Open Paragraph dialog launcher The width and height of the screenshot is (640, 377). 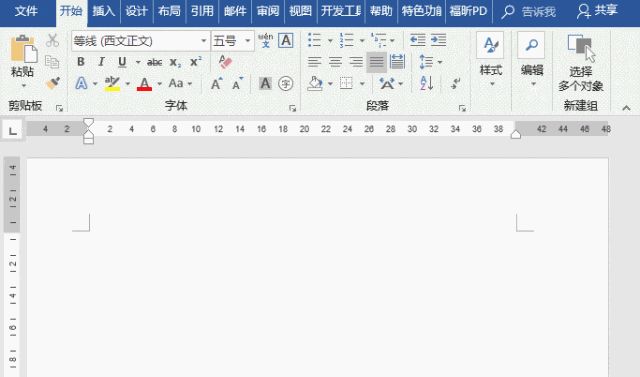(462, 108)
